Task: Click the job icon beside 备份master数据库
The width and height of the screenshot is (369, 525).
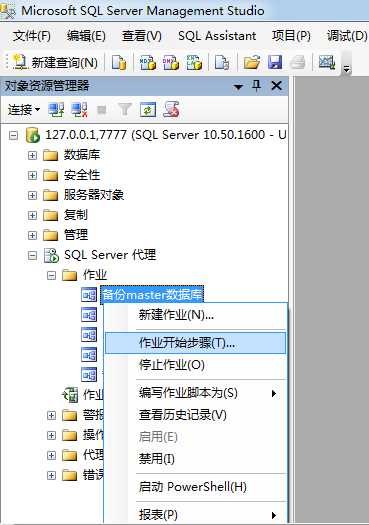Action: pyautogui.click(x=89, y=295)
